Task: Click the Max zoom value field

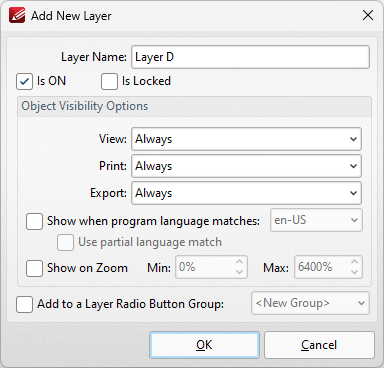Action: pyautogui.click(x=321, y=267)
